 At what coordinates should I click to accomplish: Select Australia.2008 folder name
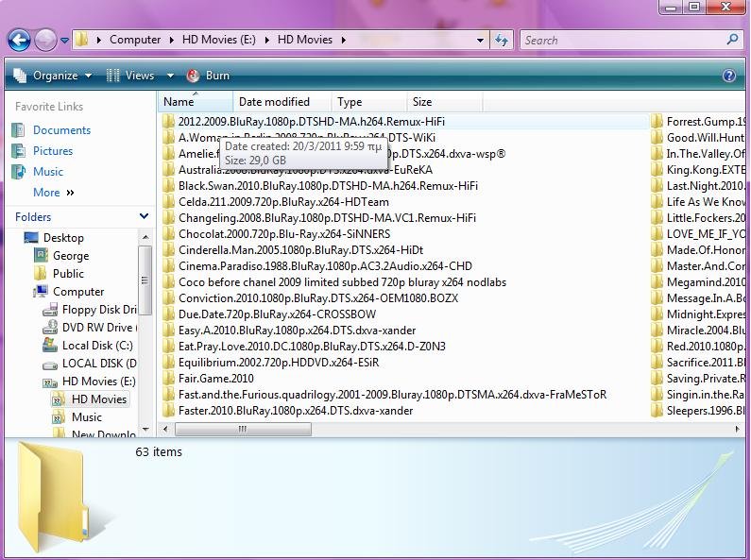(305, 170)
